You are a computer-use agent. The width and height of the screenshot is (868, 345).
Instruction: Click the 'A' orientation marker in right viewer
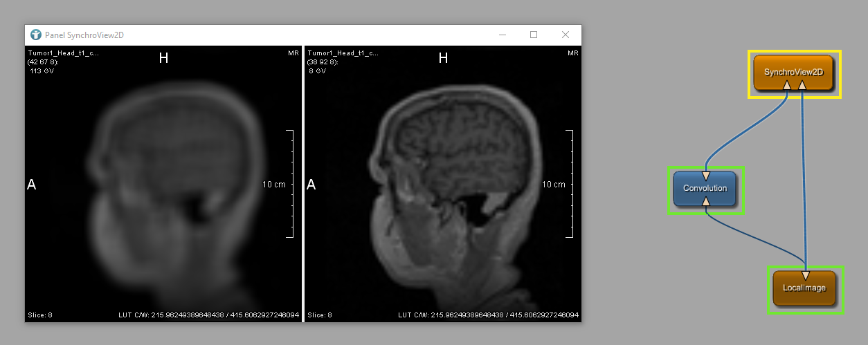pyautogui.click(x=311, y=185)
